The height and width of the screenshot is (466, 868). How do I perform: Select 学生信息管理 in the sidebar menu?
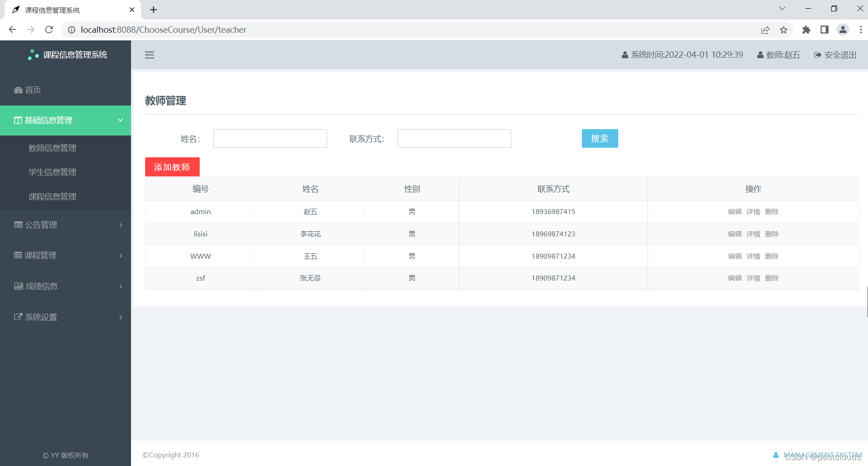[52, 172]
